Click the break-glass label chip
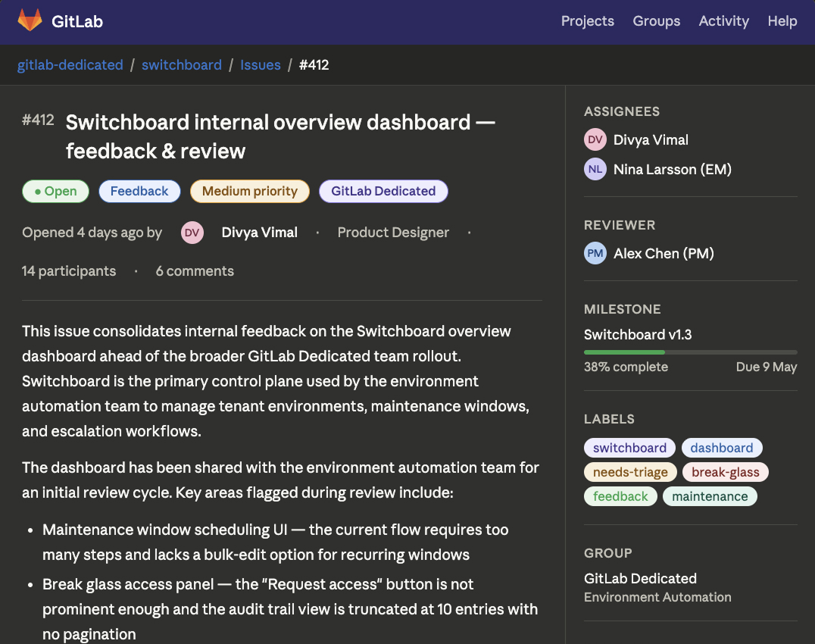 [x=725, y=472]
